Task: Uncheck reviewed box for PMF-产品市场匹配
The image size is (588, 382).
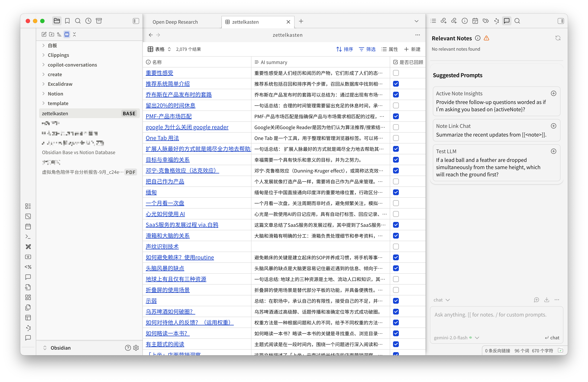Action: coord(396,116)
